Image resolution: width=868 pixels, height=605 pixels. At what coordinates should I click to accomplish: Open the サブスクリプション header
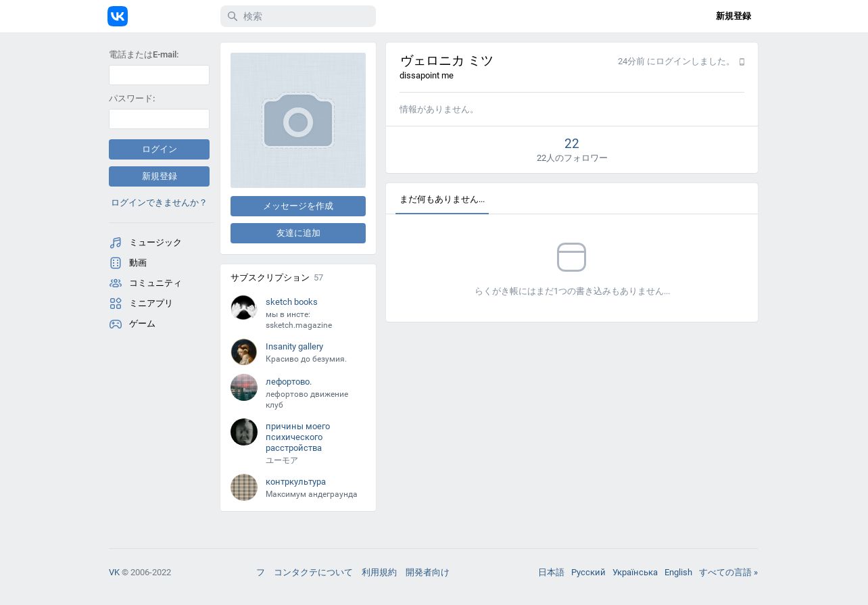click(270, 278)
